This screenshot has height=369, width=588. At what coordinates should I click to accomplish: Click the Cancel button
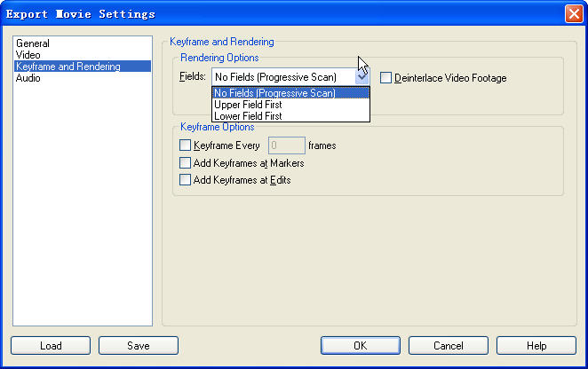[449, 345]
